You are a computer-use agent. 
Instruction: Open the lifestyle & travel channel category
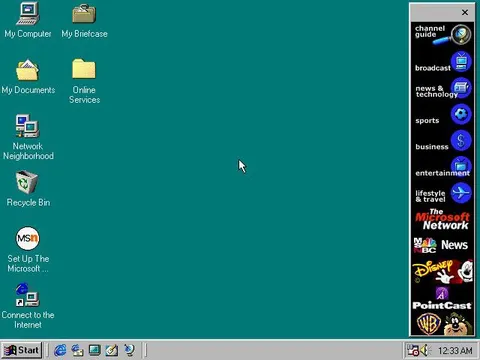442,193
